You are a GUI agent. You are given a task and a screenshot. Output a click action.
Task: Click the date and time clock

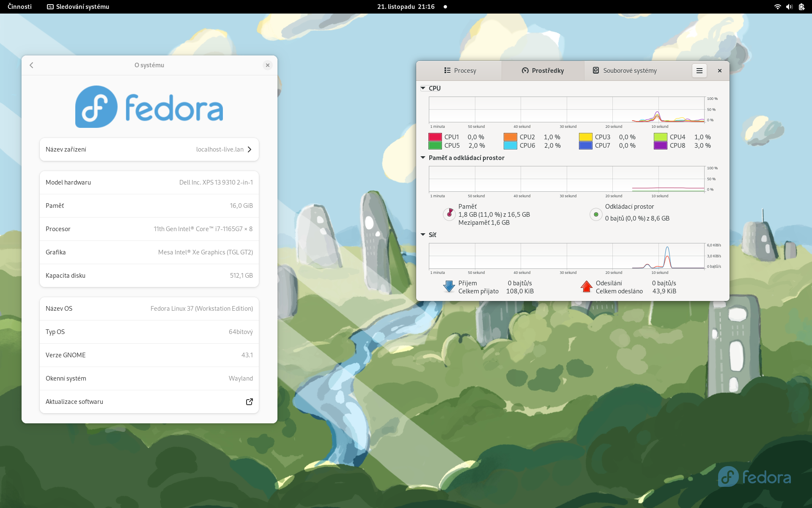[406, 7]
